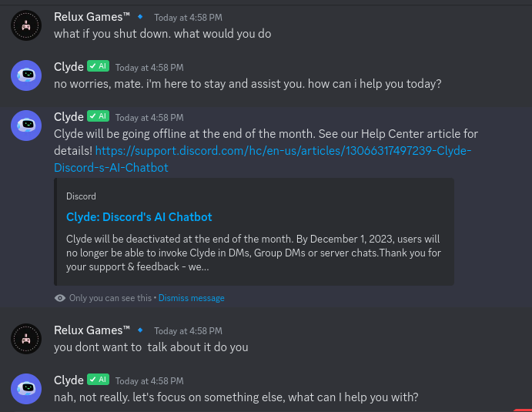The height and width of the screenshot is (412, 532).
Task: Click the embed description about Clyde deactivation
Action: [x=253, y=253]
